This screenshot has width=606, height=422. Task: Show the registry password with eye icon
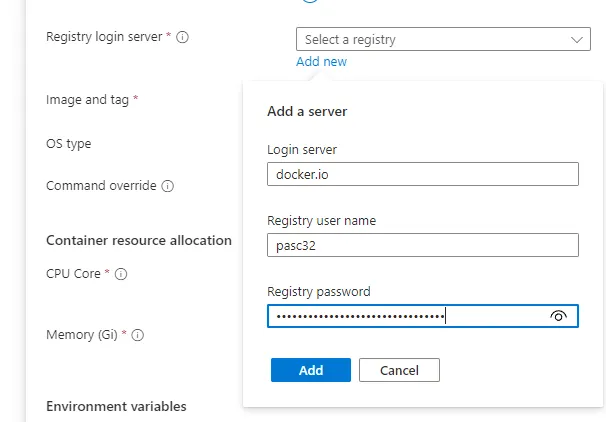coord(559,316)
